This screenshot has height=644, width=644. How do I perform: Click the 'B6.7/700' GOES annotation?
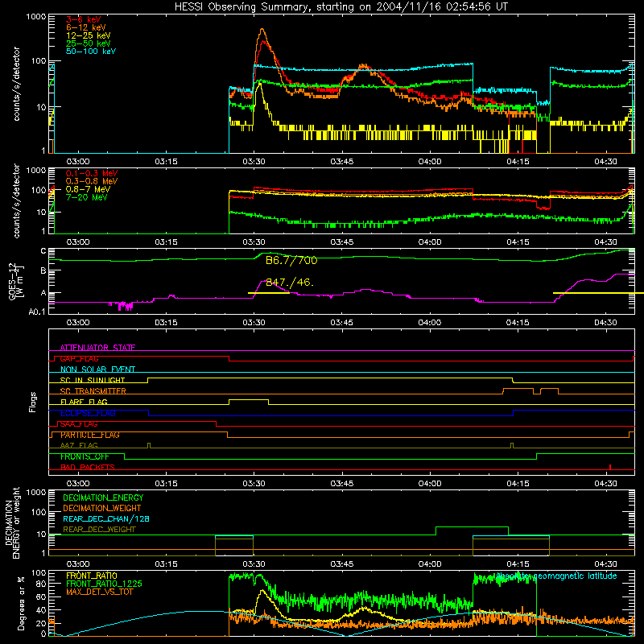click(x=291, y=260)
